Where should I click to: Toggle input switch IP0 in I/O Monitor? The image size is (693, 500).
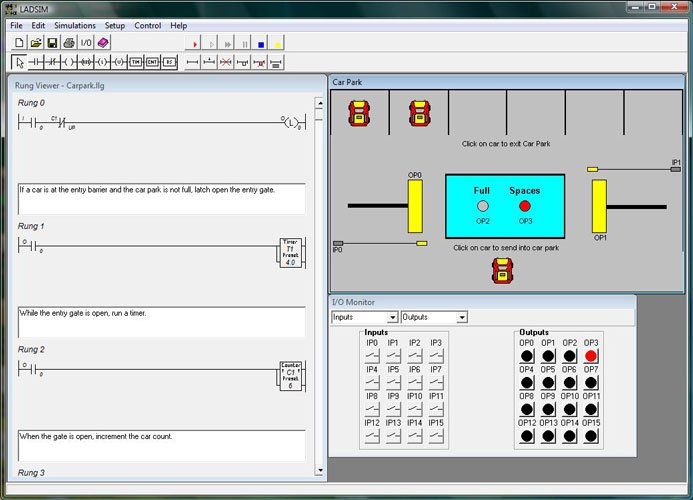[371, 356]
